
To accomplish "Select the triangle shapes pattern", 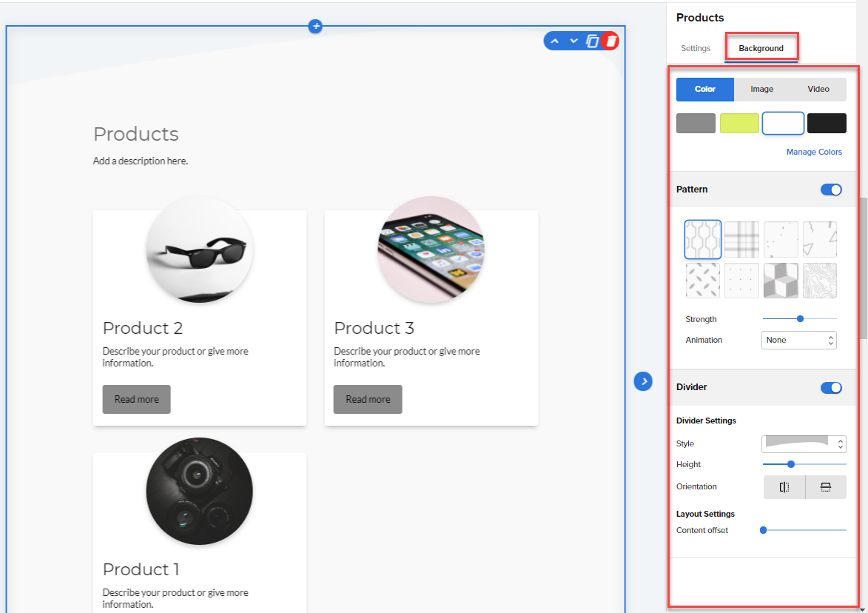I will point(820,239).
